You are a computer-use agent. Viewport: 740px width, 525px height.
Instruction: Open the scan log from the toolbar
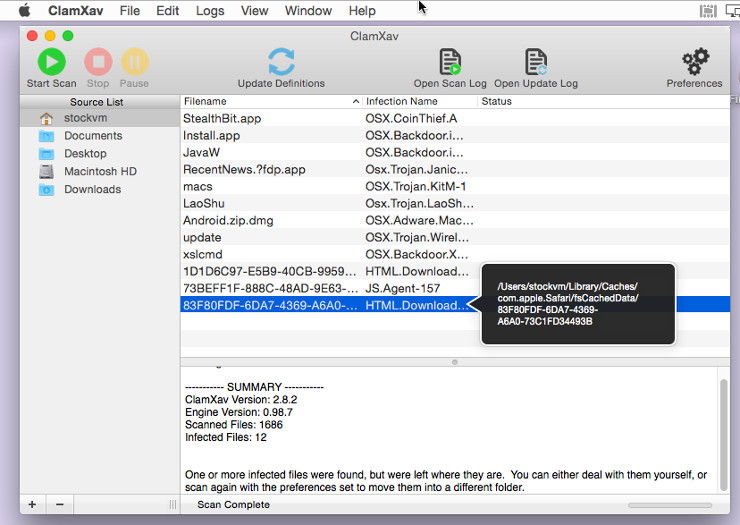pos(450,61)
